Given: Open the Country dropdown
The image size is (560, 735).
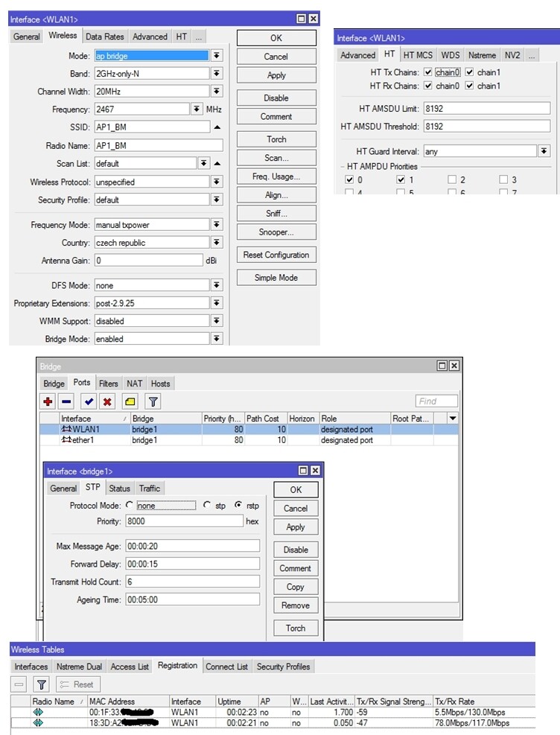Looking at the screenshot, I should click(217, 242).
